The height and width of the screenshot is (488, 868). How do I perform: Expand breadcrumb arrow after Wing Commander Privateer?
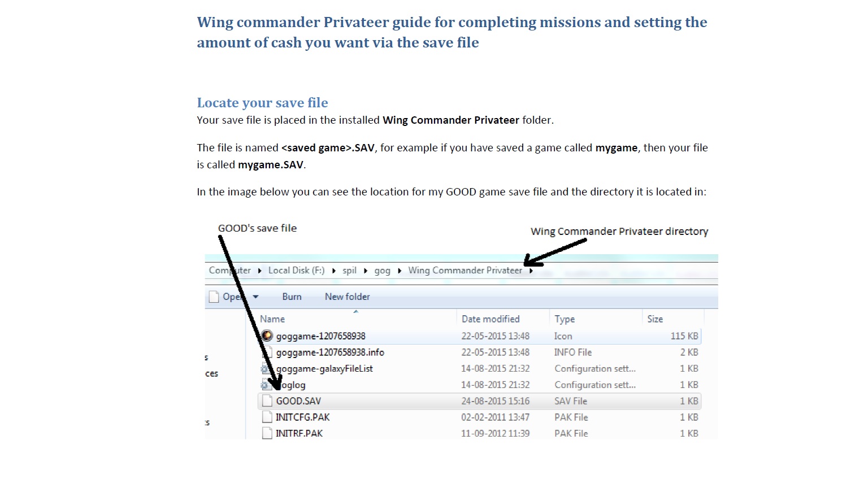(531, 271)
